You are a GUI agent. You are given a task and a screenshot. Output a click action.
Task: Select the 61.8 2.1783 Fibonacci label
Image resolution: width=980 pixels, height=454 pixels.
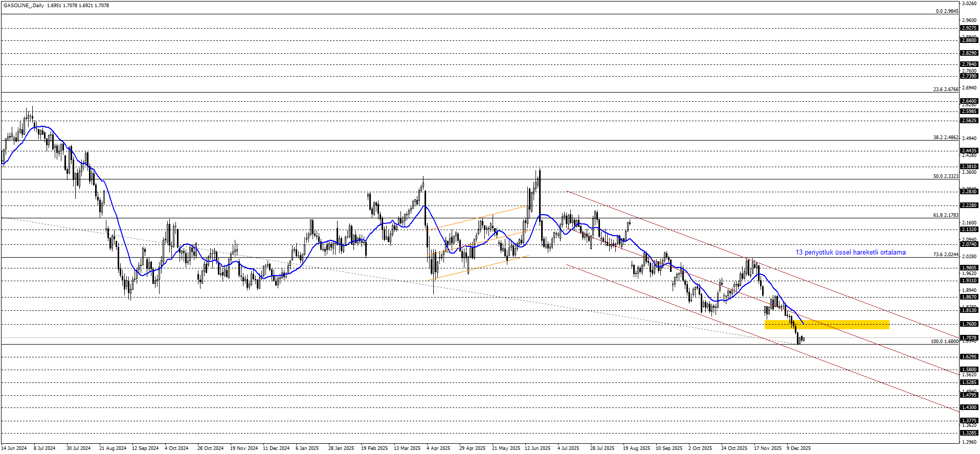point(945,215)
